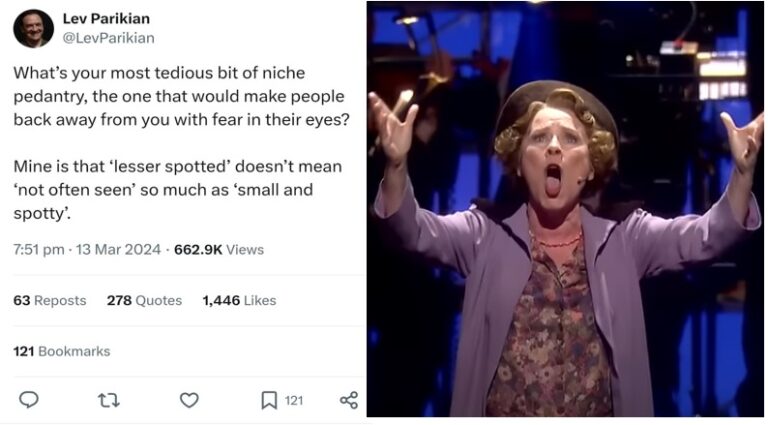Click the 7:51 pm time
The image size is (768, 425).
[x=36, y=249]
